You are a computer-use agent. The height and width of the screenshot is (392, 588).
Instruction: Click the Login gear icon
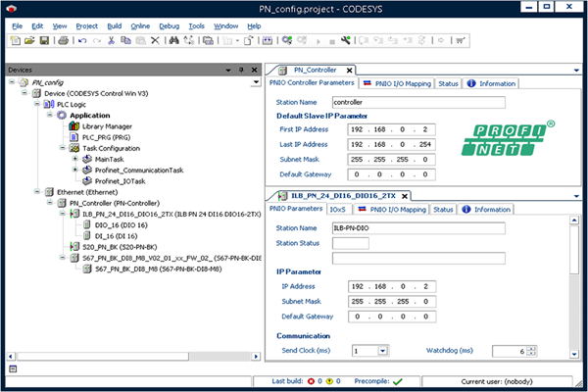tap(287, 40)
